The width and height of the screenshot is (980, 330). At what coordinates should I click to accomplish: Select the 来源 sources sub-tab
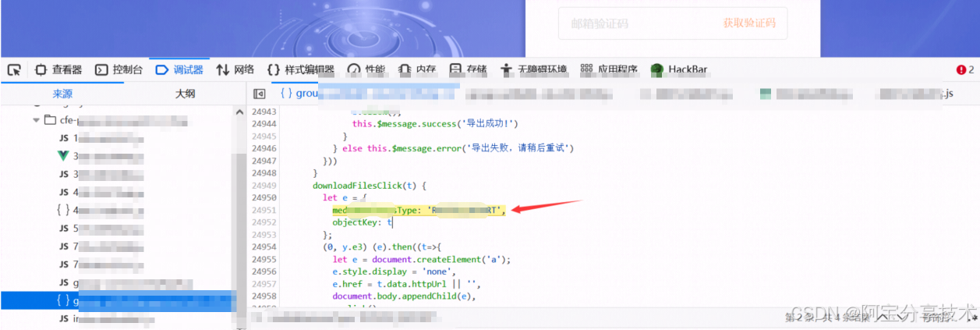click(62, 93)
